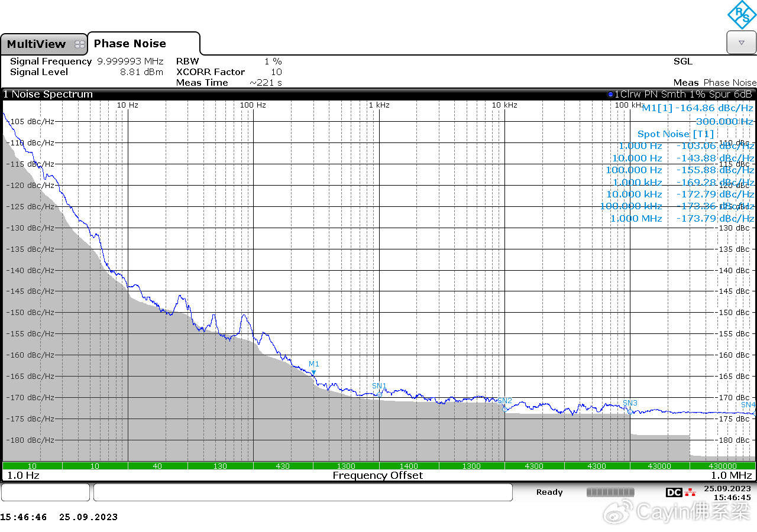The height and width of the screenshot is (532, 757).
Task: Open the dropdown arrow button at top right
Action: 741,43
